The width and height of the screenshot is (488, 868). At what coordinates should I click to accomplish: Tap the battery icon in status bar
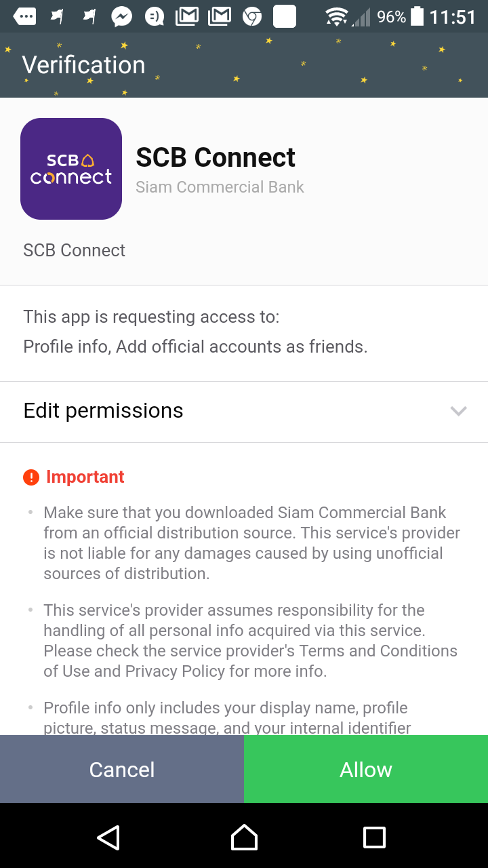pyautogui.click(x=418, y=16)
